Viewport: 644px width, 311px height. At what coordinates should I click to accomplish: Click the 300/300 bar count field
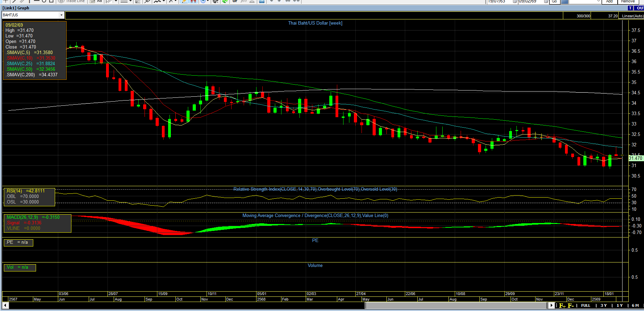(577, 16)
